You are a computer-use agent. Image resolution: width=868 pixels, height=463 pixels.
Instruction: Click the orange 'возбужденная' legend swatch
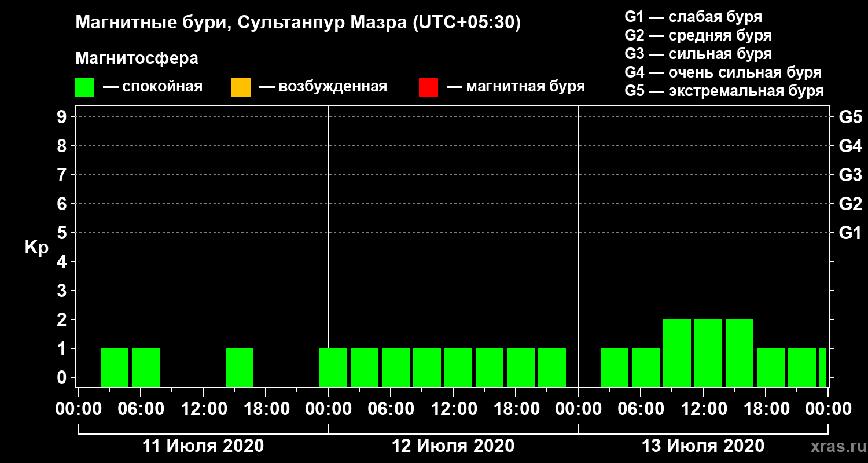241,87
